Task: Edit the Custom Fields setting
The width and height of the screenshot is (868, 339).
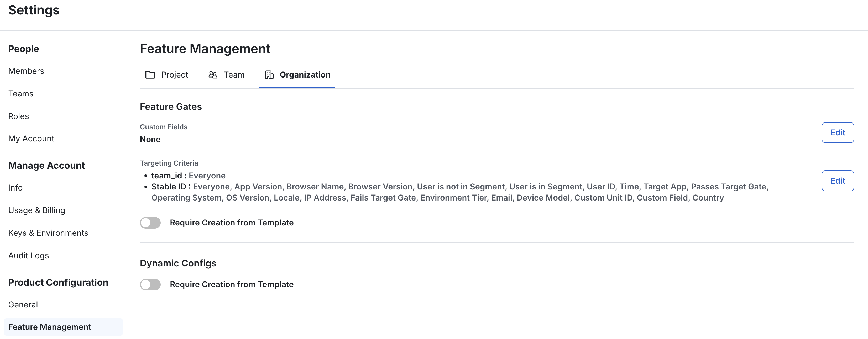Action: coord(838,132)
